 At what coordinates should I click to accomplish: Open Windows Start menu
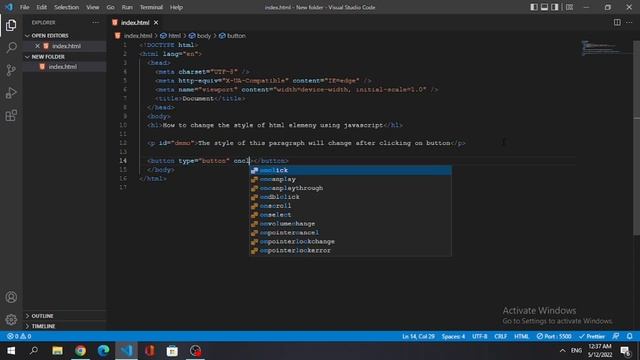point(11,351)
